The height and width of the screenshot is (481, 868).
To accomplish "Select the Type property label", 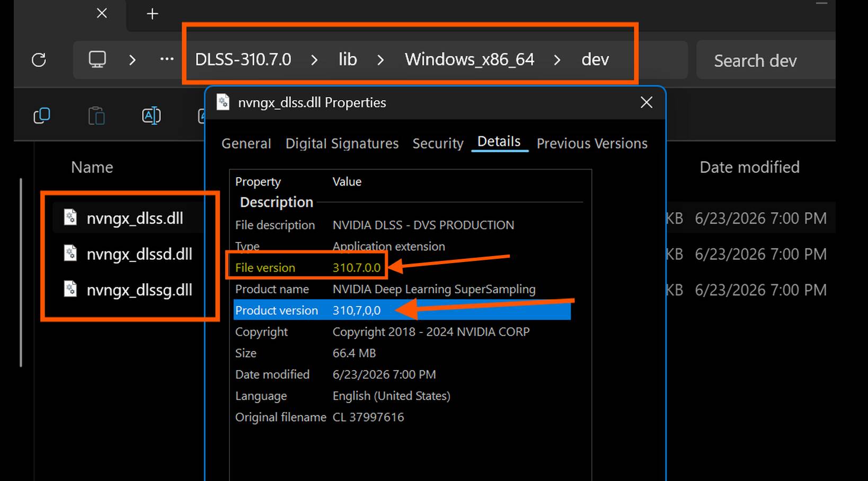I will (247, 246).
